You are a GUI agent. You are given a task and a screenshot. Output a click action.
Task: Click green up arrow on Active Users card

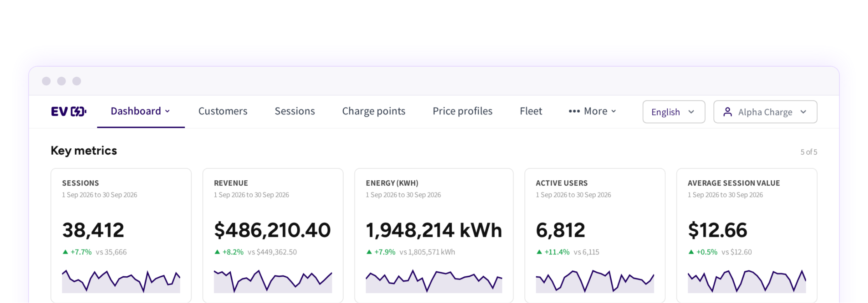pos(539,252)
